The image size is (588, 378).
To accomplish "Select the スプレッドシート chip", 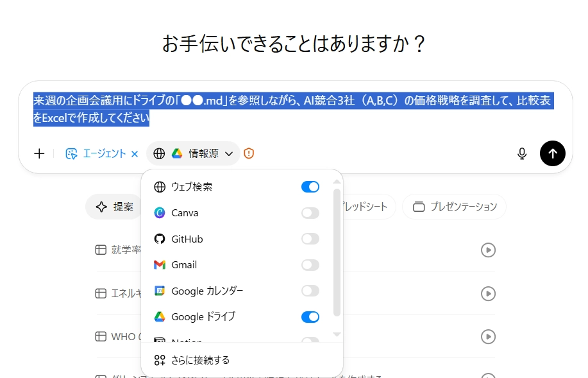I will tap(368, 207).
